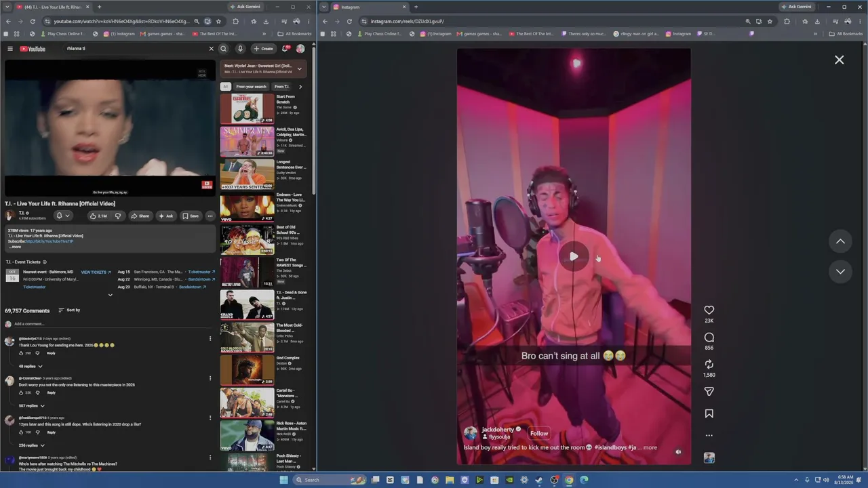Open comments on the Instagram reel
This screenshot has width=868, height=488.
pyautogui.click(x=709, y=338)
